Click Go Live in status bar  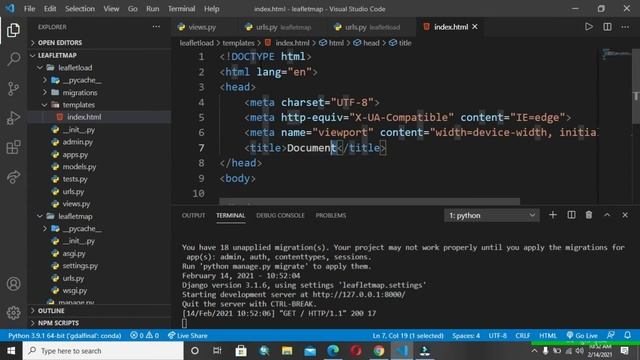582,336
